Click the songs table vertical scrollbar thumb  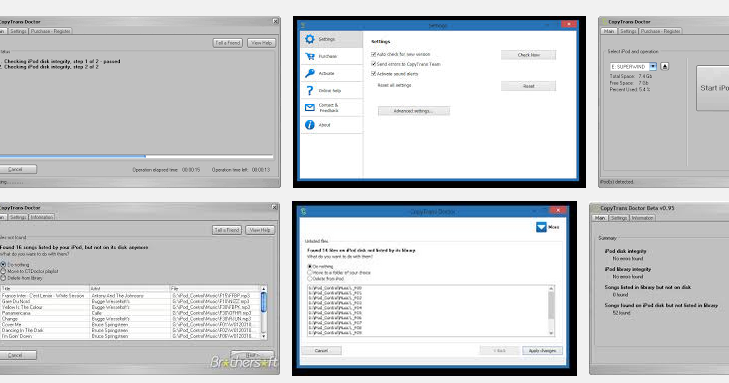click(x=264, y=302)
